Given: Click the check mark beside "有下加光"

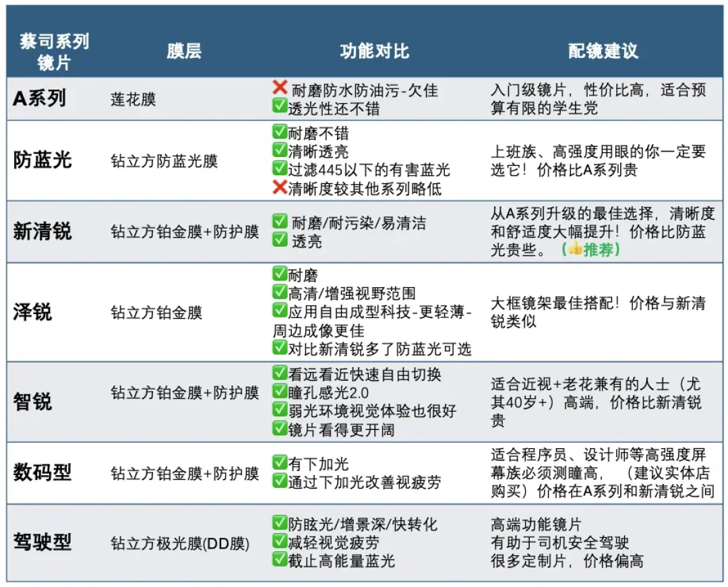Looking at the screenshot, I should (x=280, y=462).
